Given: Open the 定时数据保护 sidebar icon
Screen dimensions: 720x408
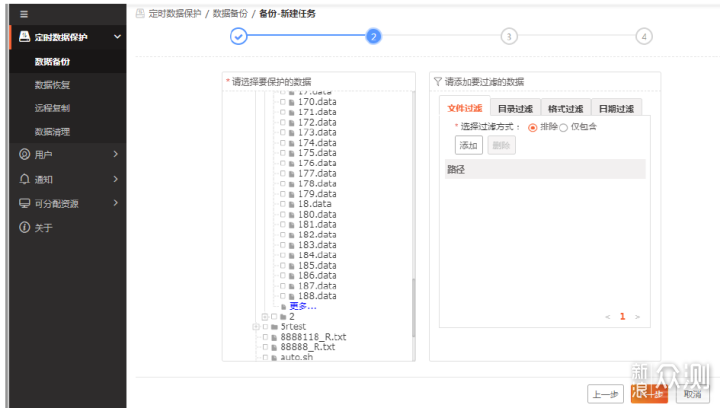Looking at the screenshot, I should tap(24, 37).
